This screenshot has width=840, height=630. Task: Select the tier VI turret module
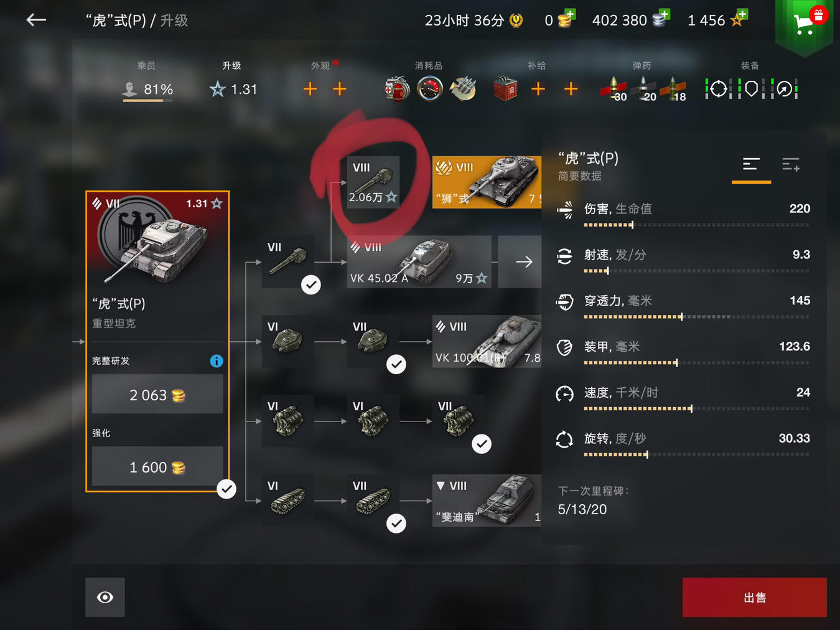pos(287,341)
